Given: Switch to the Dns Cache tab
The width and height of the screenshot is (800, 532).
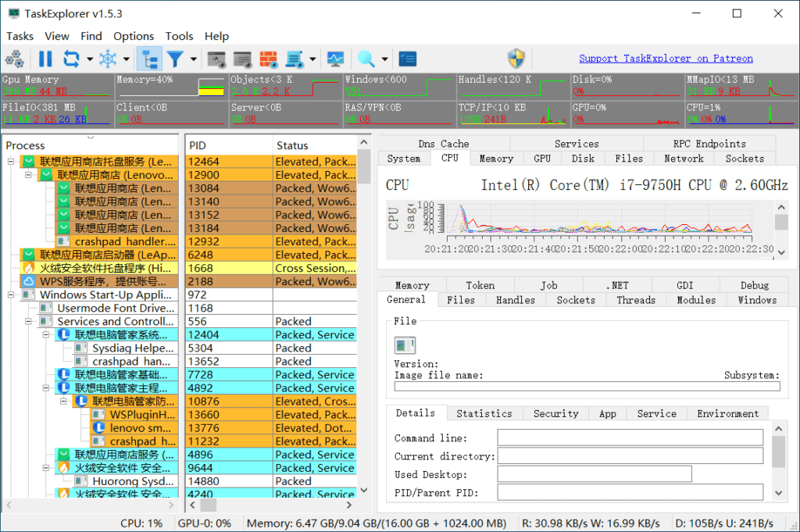Looking at the screenshot, I should 444,144.
